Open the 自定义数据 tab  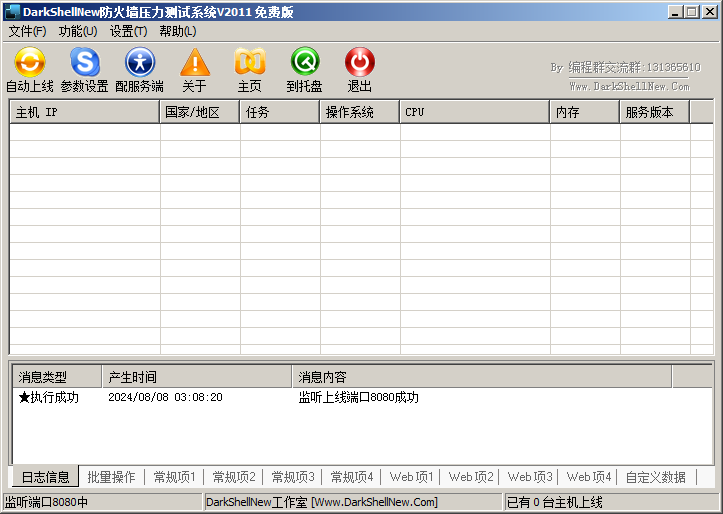pos(656,477)
